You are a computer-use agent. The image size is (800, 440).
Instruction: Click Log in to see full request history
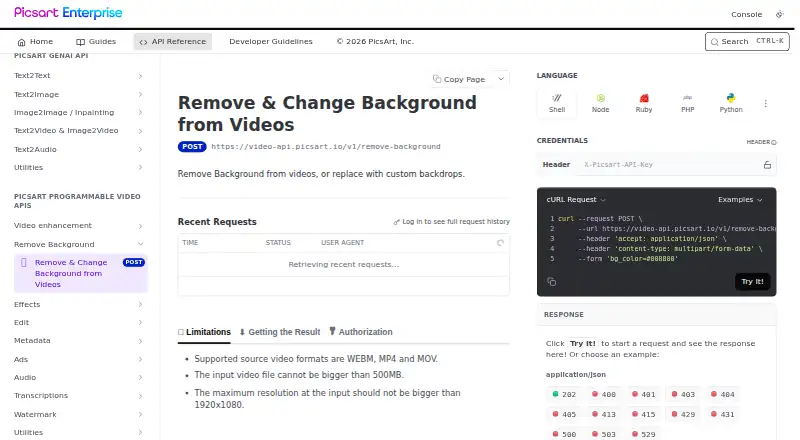tap(452, 222)
